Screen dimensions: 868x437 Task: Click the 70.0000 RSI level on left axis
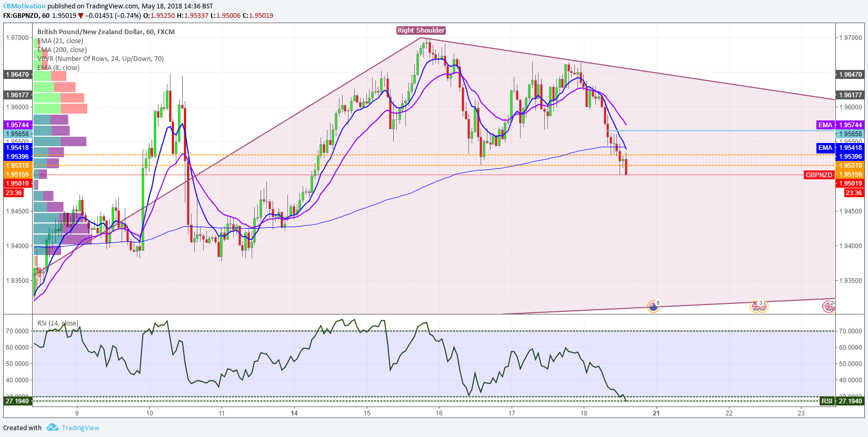point(17,331)
